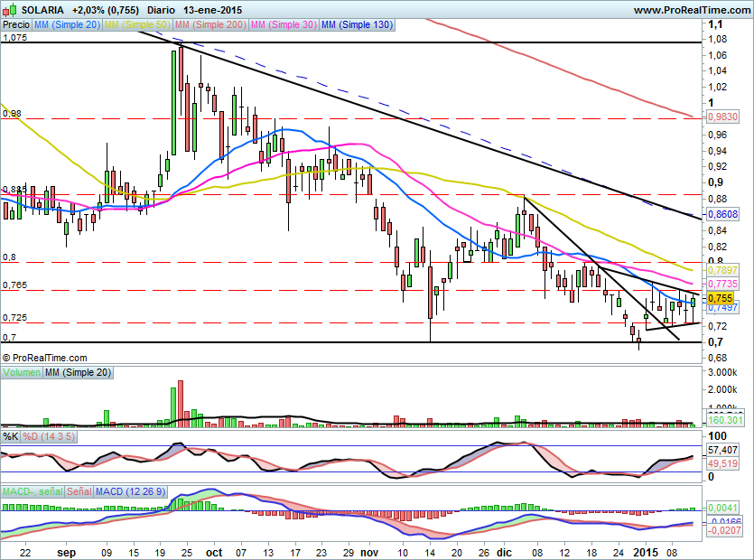The image size is (754, 560).
Task: Click the candlestick icon beside SOLARIA
Action: 10,10
